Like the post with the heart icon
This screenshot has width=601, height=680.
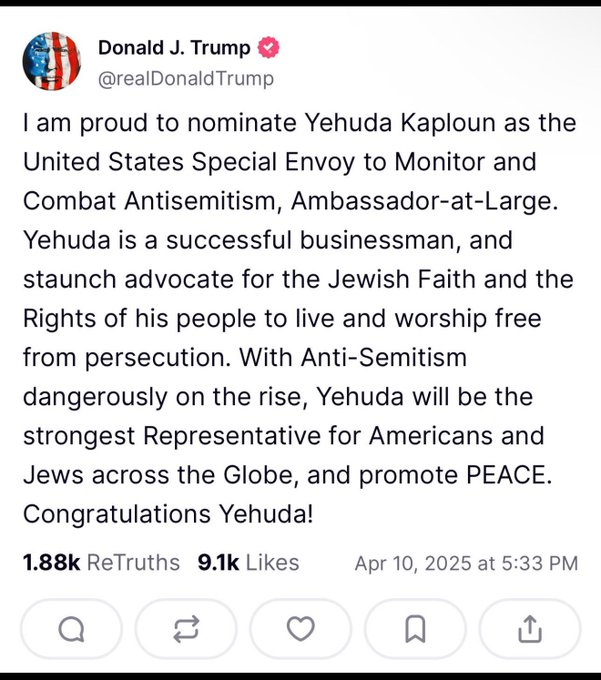pyautogui.click(x=300, y=629)
